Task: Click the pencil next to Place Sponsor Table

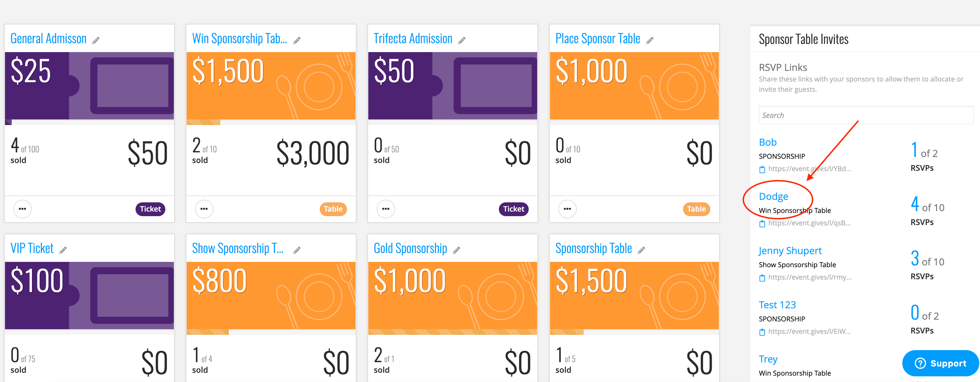Action: tap(650, 40)
